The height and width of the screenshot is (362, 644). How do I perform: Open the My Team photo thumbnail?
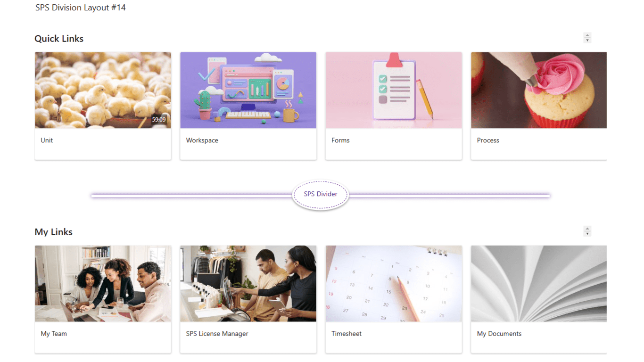pos(103,284)
